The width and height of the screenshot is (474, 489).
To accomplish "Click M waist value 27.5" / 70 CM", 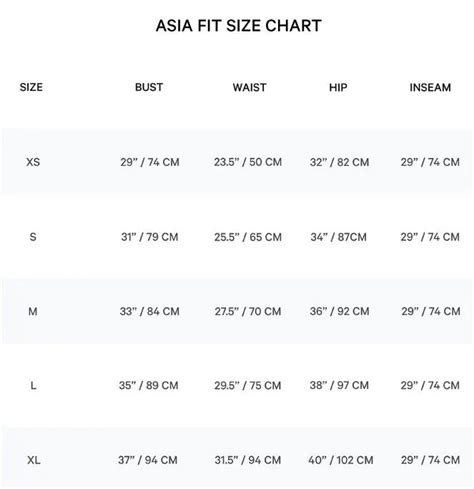I will tap(248, 311).
